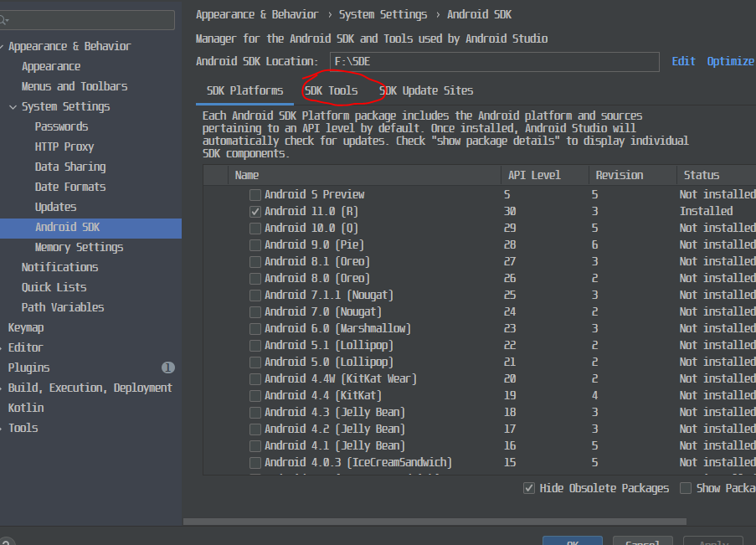
Task: Open the Plugins settings page
Action: (x=29, y=368)
